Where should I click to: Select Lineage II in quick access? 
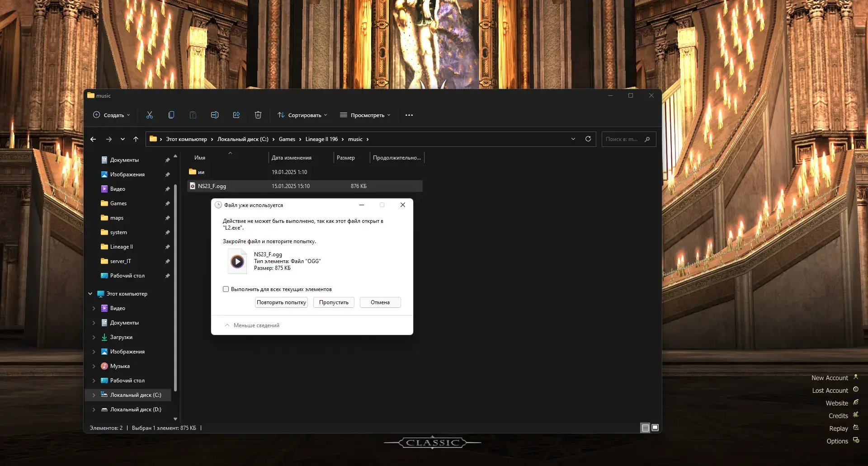click(x=121, y=247)
